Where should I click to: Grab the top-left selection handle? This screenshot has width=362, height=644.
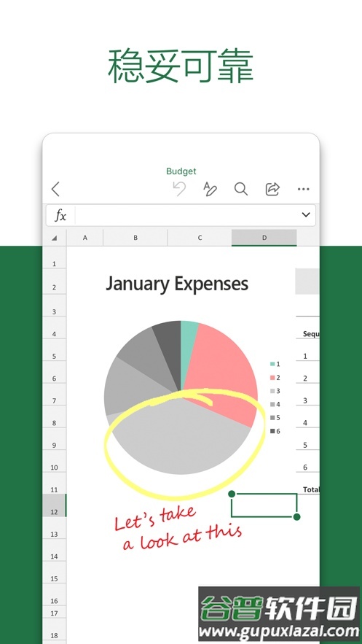tap(232, 494)
